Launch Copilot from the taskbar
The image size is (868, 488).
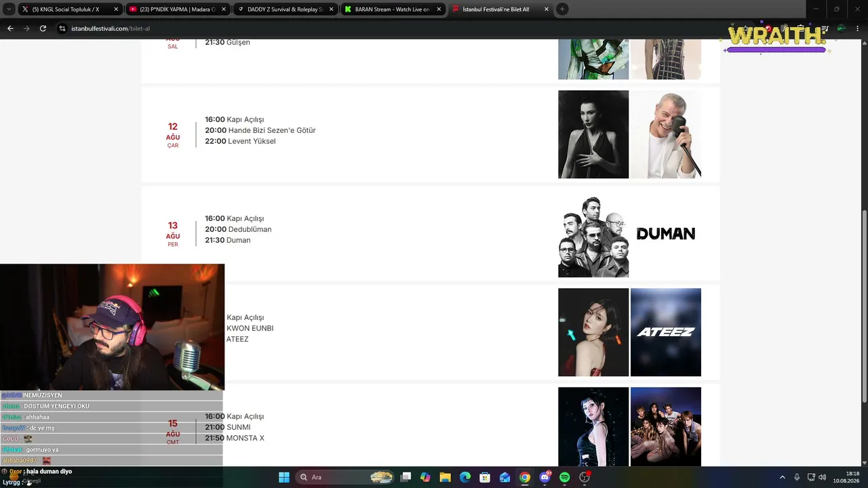point(425,477)
